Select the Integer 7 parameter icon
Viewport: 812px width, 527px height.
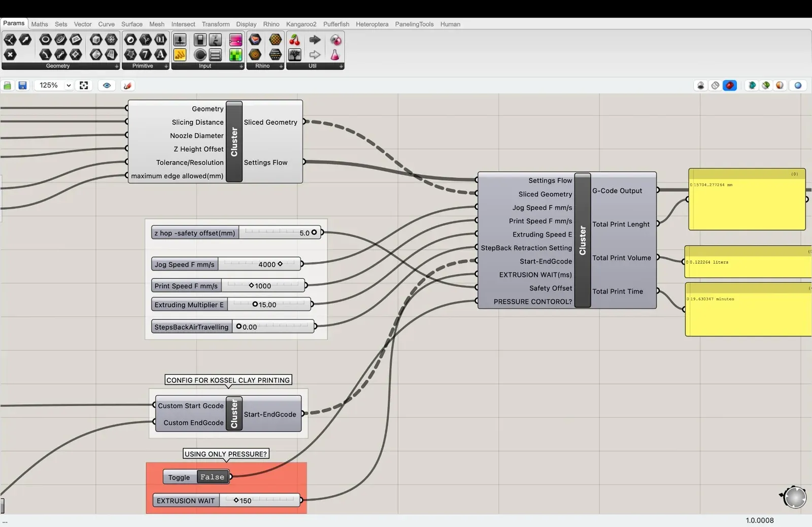146,54
